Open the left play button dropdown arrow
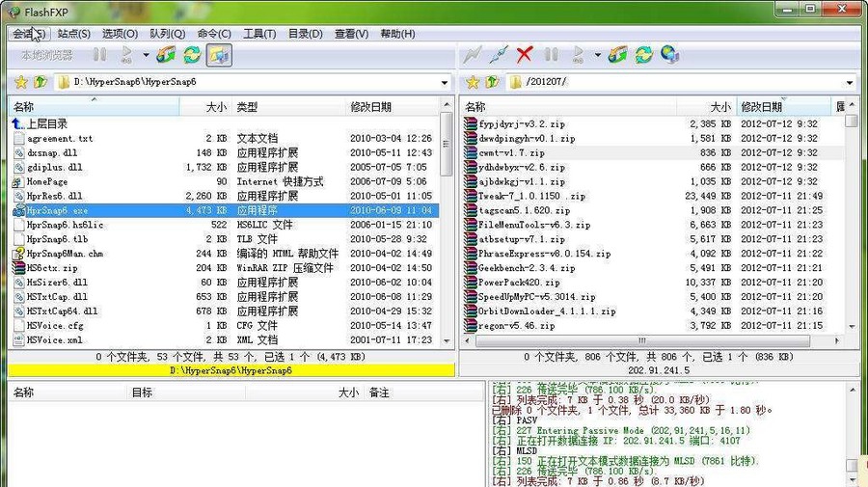Viewport: 868px width, 487px height. coord(146,55)
